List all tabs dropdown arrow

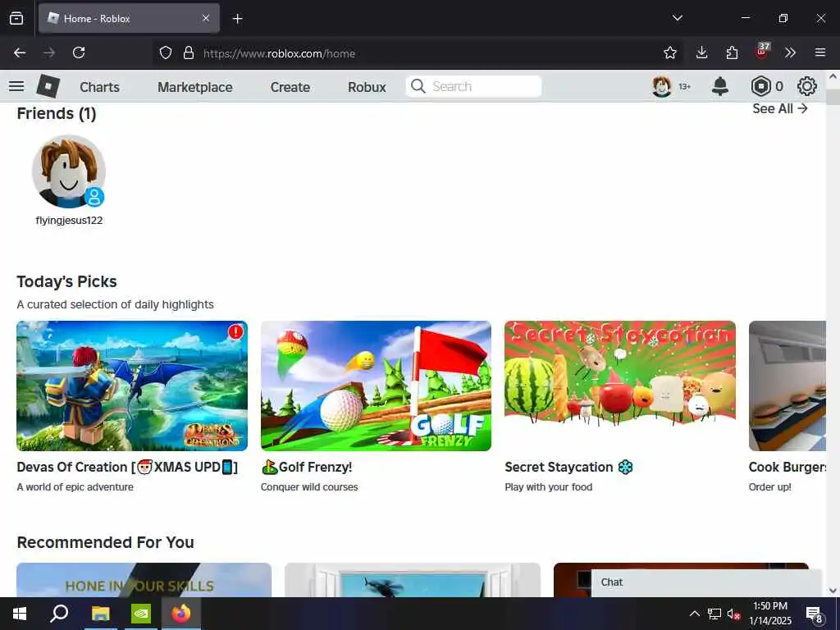click(x=678, y=18)
